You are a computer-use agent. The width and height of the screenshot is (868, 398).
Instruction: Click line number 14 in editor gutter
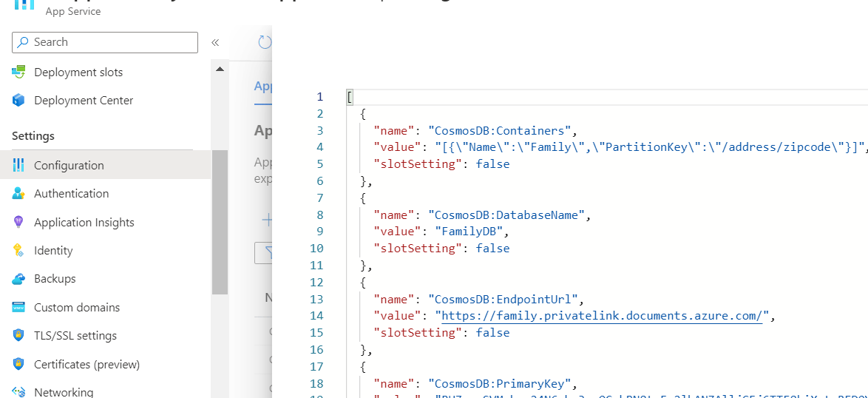point(316,316)
